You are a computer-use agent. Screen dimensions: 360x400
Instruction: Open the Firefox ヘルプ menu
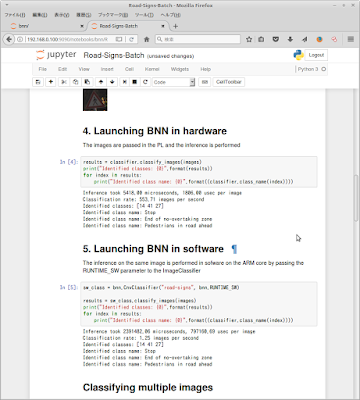(x=170, y=15)
